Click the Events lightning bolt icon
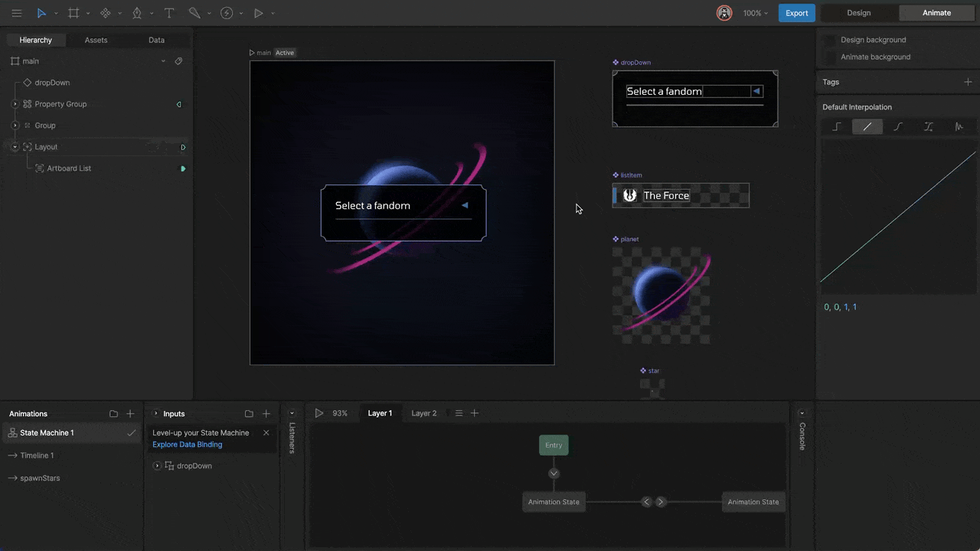 pos(227,13)
